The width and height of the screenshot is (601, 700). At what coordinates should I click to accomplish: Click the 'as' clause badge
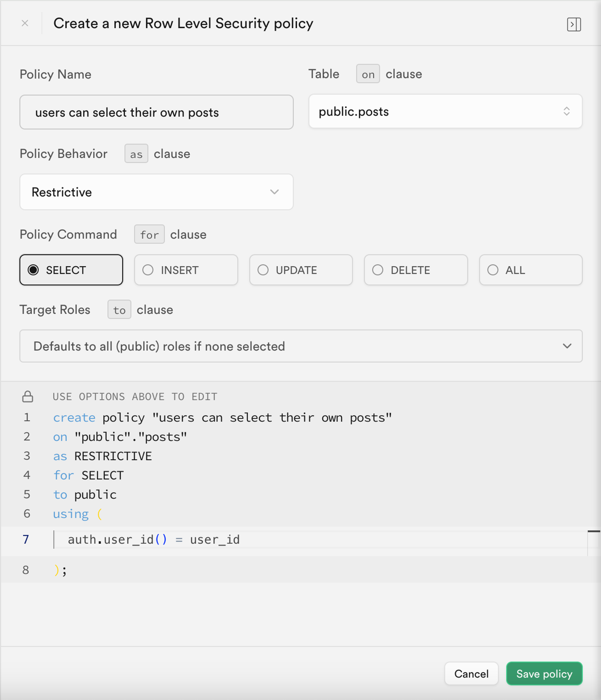pos(136,154)
